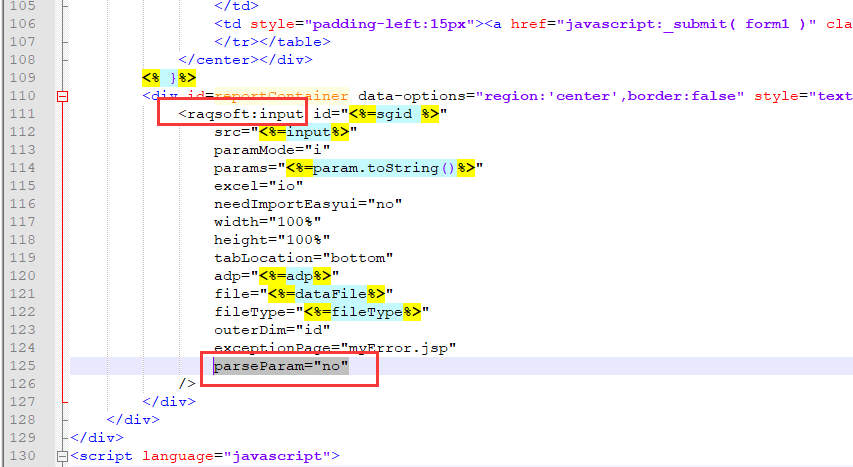Click the raqsoft:input tag name

click(245, 114)
